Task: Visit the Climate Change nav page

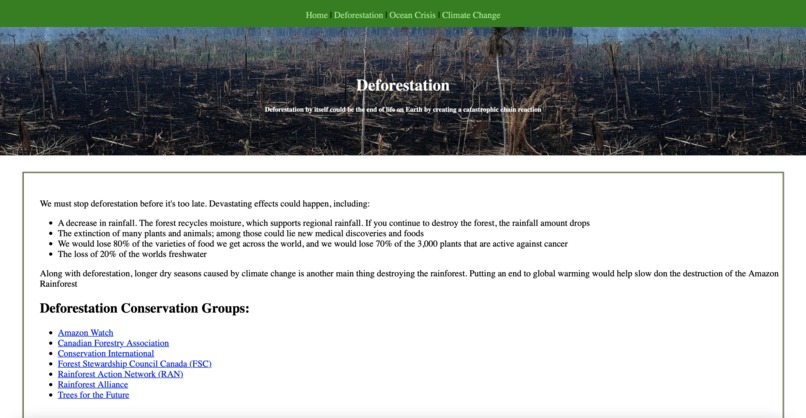Action: [x=471, y=15]
